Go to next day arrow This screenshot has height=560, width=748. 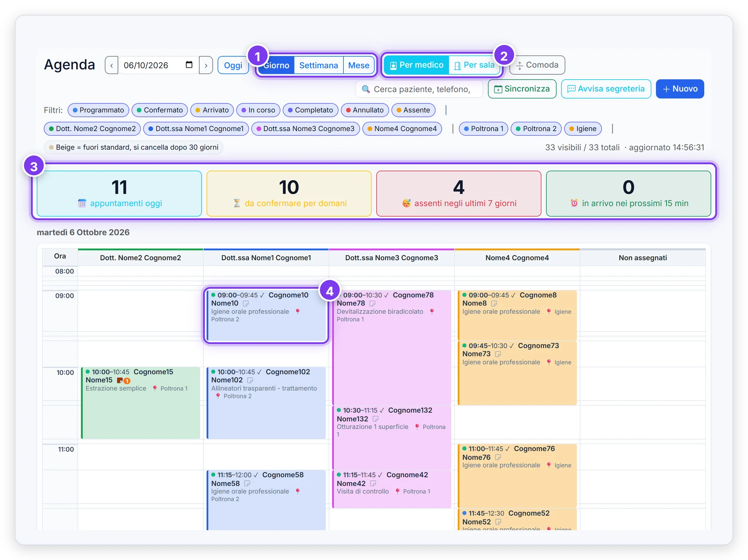206,65
